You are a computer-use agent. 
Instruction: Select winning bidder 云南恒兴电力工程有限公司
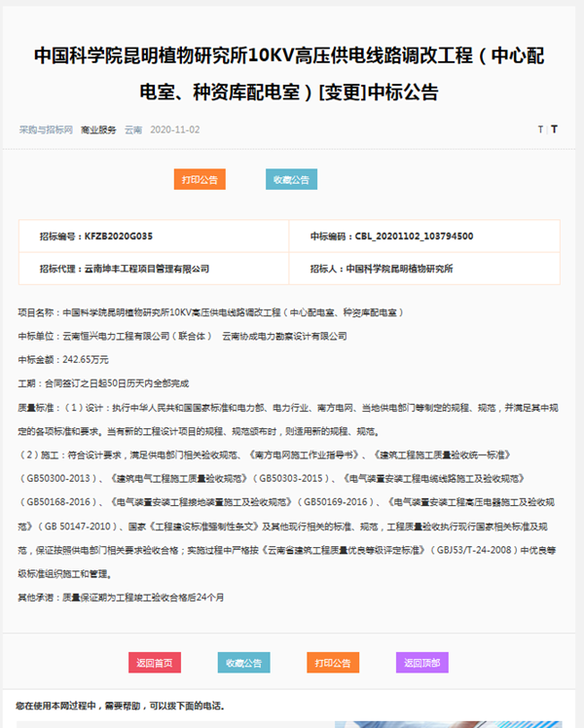116,336
